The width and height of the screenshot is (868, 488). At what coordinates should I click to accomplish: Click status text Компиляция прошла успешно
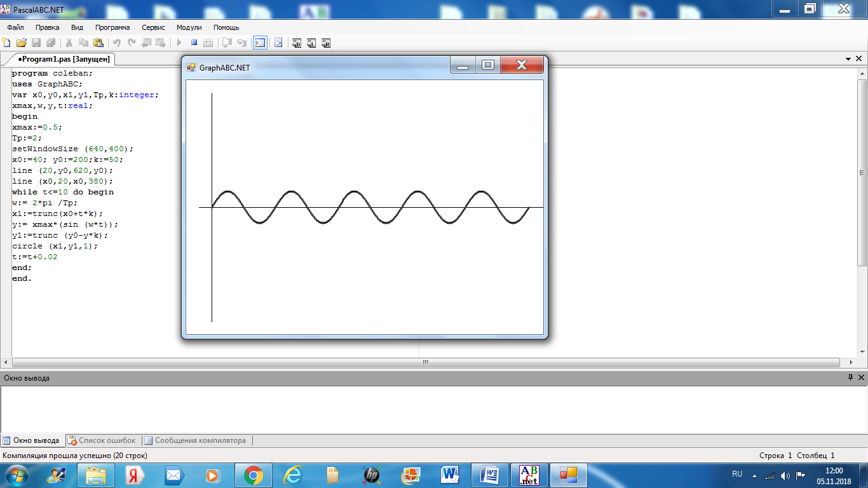coord(75,456)
